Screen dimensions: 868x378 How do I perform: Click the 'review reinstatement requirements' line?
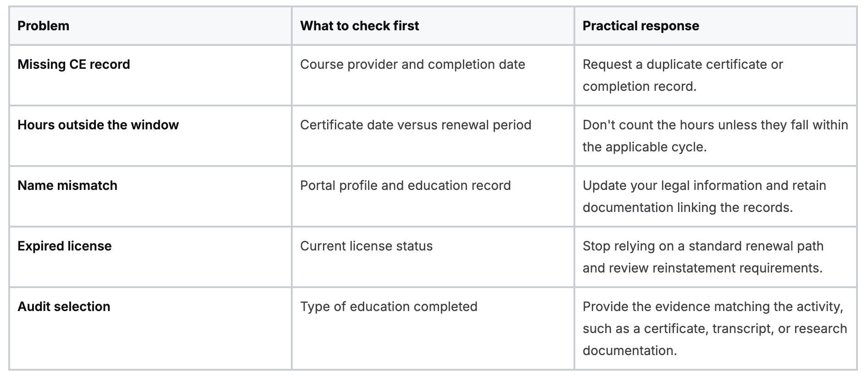pyautogui.click(x=702, y=268)
